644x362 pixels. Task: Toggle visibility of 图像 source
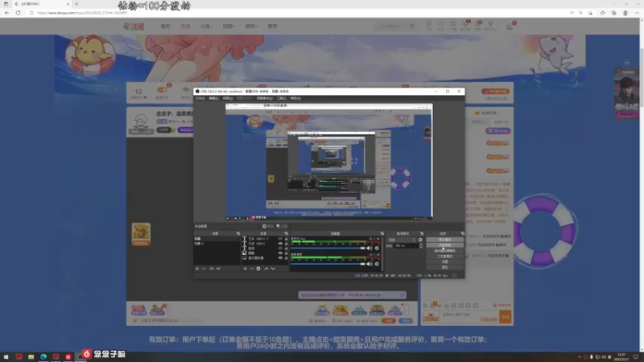[x=280, y=253]
